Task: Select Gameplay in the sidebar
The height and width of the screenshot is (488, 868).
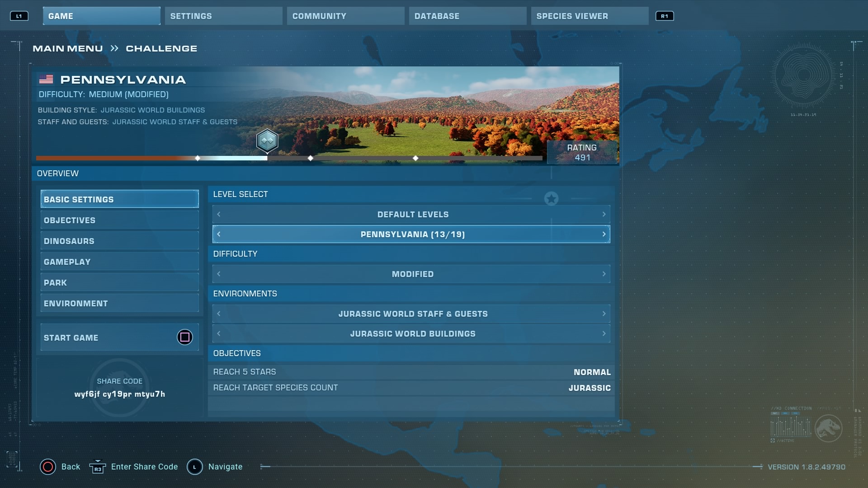Action: coord(120,261)
